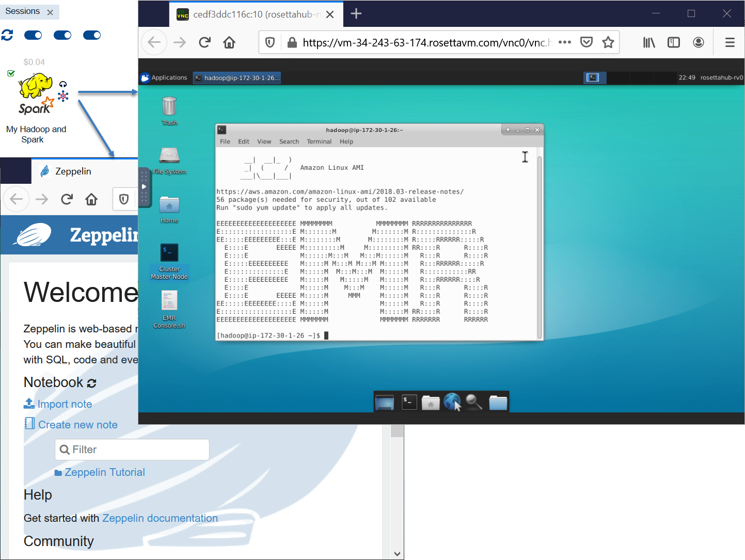Reload the Zeppelin browser page
Image resolution: width=745 pixels, height=560 pixels.
click(x=67, y=199)
